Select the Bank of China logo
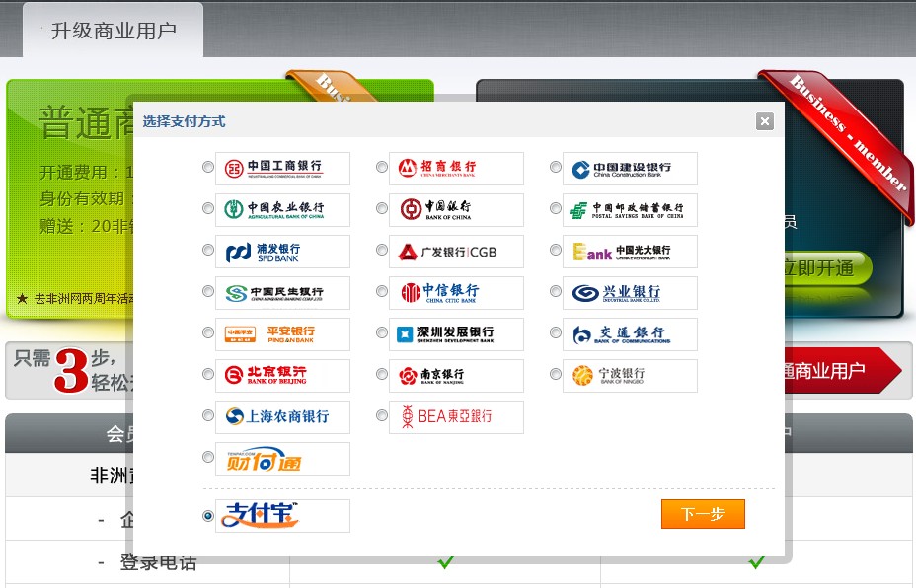916x588 pixels. 456,209
